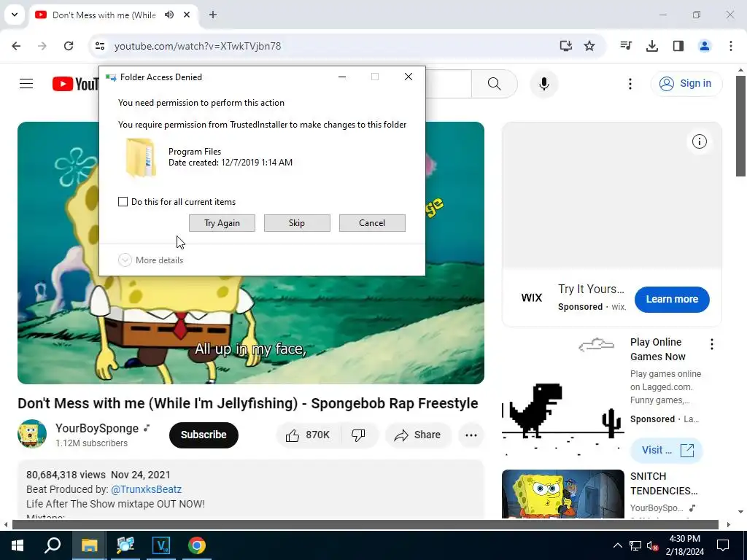Open Windows taskbar search
Image resolution: width=747 pixels, height=560 pixels.
point(53,545)
